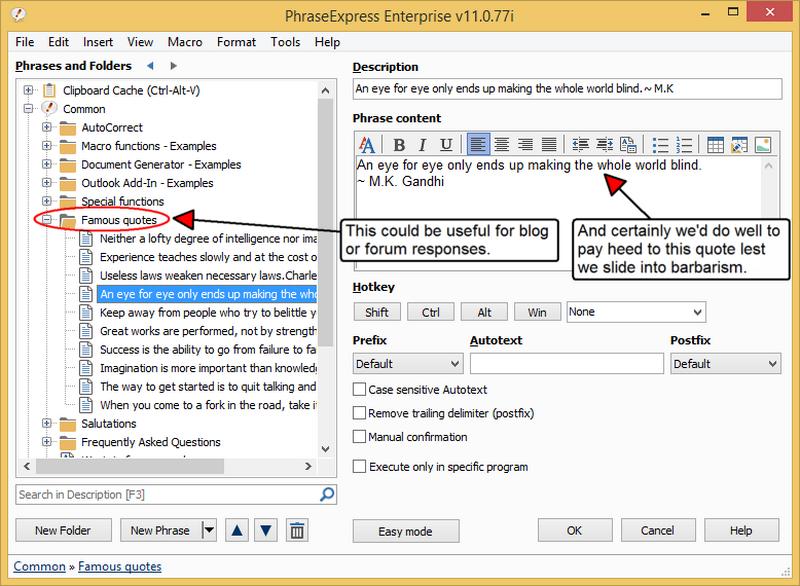Click the Famous quotes folder icon
The image size is (800, 586).
(68, 220)
